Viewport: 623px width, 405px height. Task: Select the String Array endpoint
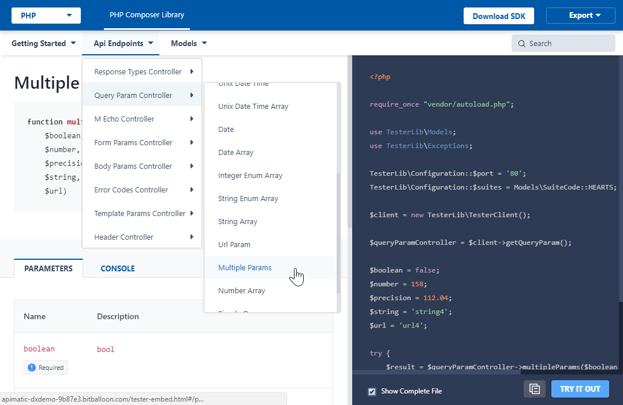click(271, 221)
